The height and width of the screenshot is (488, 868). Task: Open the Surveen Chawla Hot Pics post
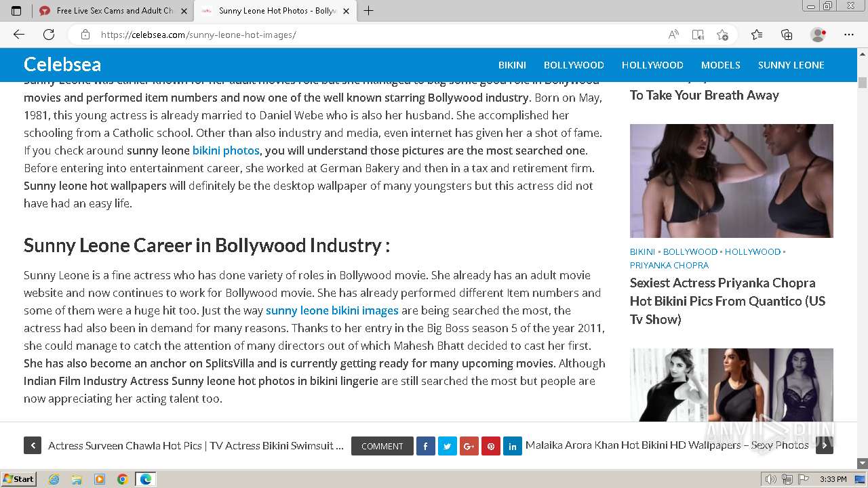click(196, 445)
